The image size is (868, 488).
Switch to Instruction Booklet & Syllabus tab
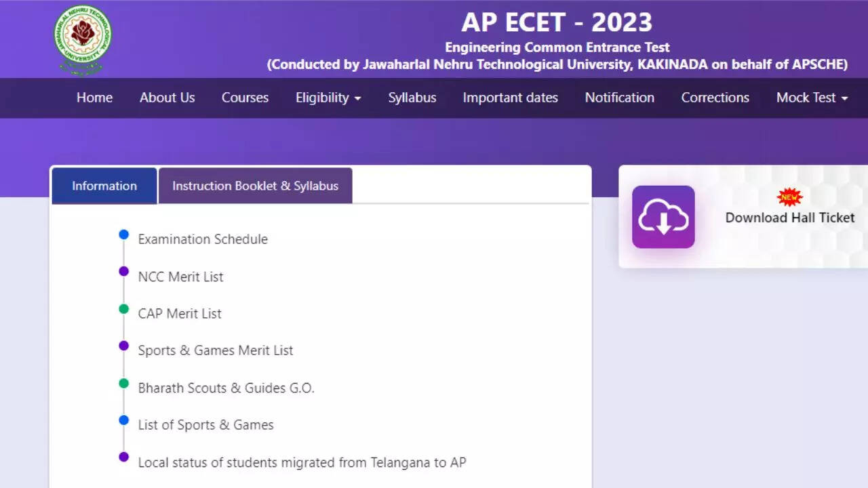coord(255,186)
